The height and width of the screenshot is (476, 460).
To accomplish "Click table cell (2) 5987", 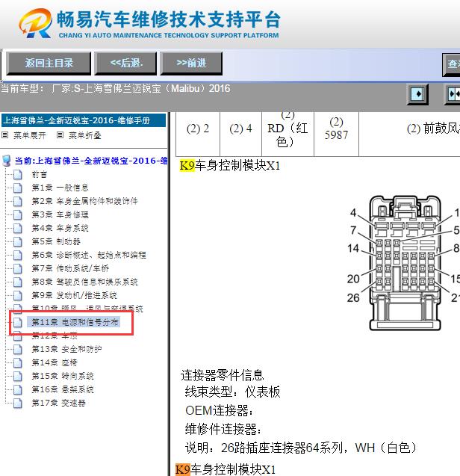I will pos(336,134).
